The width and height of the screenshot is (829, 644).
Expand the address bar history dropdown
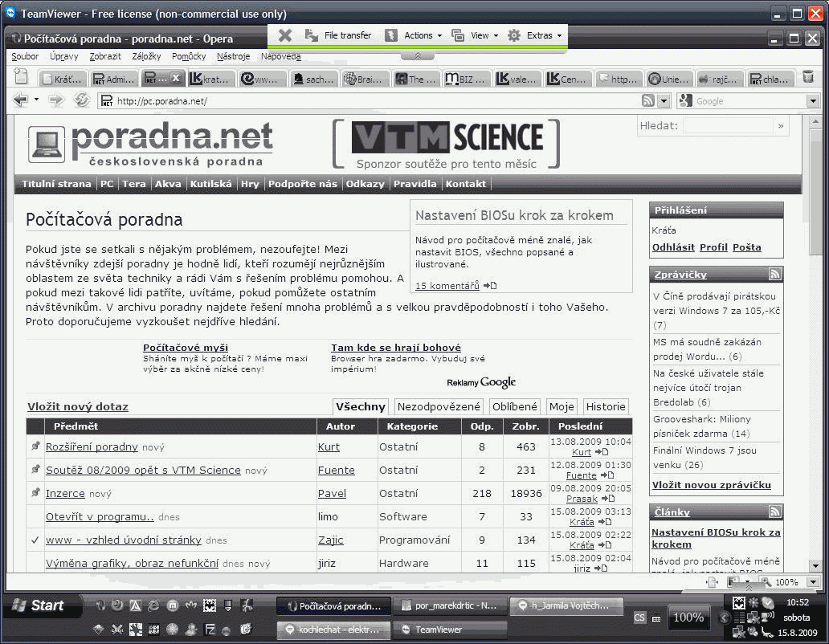click(x=664, y=101)
